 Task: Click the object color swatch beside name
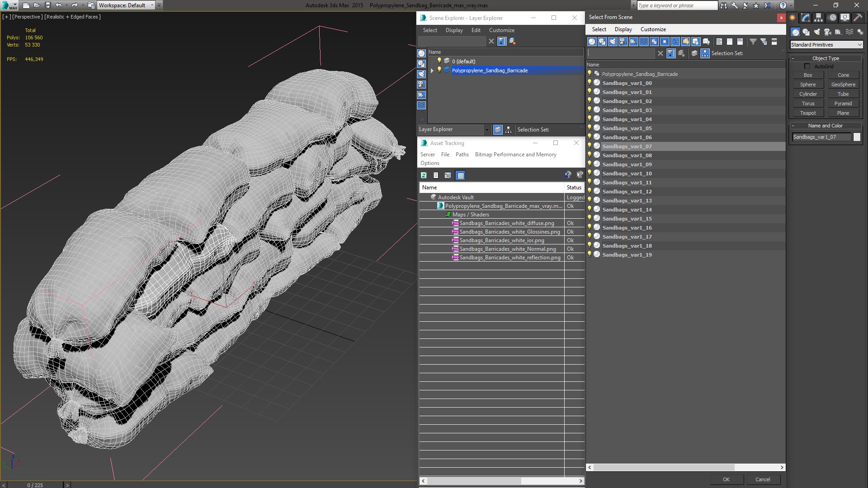(x=857, y=137)
